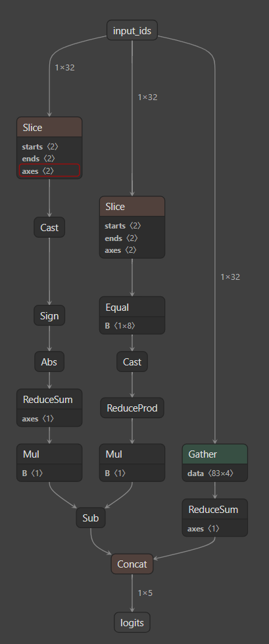Select the Concat node
The image size is (269, 644).
132,564
